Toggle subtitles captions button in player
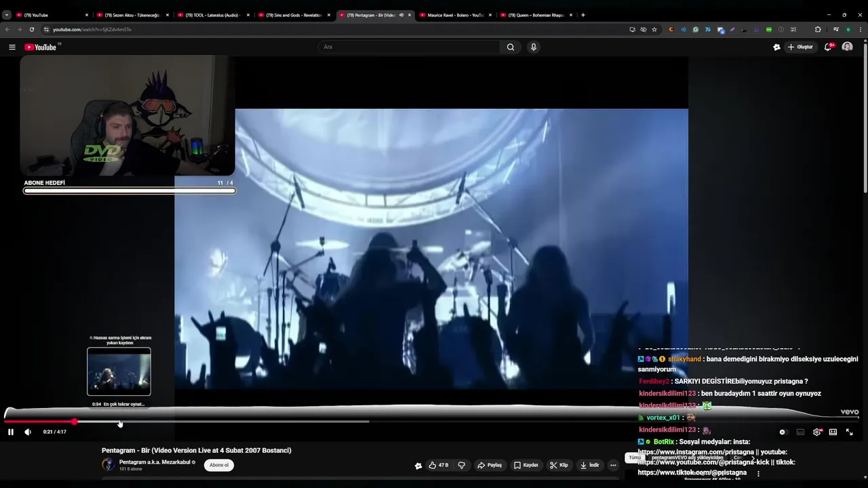This screenshot has height=488, width=868. pyautogui.click(x=800, y=432)
